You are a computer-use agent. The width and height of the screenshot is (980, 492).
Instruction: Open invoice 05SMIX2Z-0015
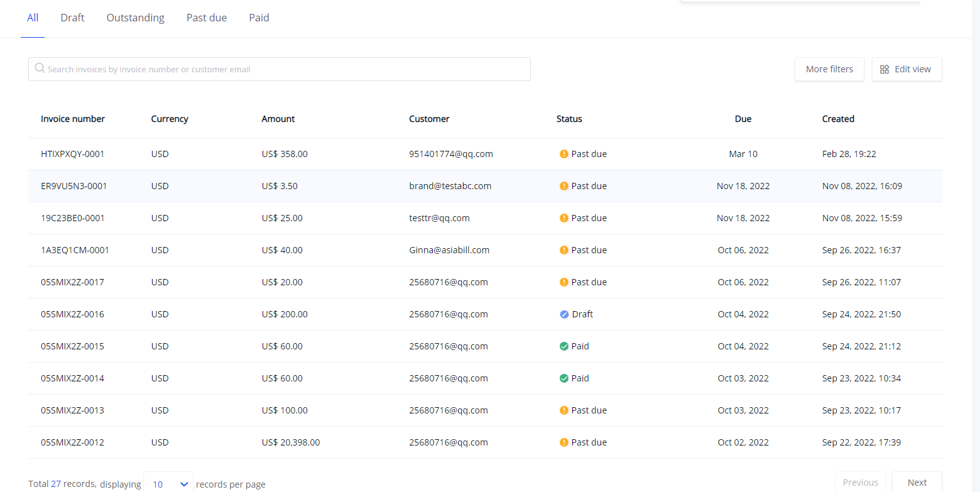(x=72, y=346)
